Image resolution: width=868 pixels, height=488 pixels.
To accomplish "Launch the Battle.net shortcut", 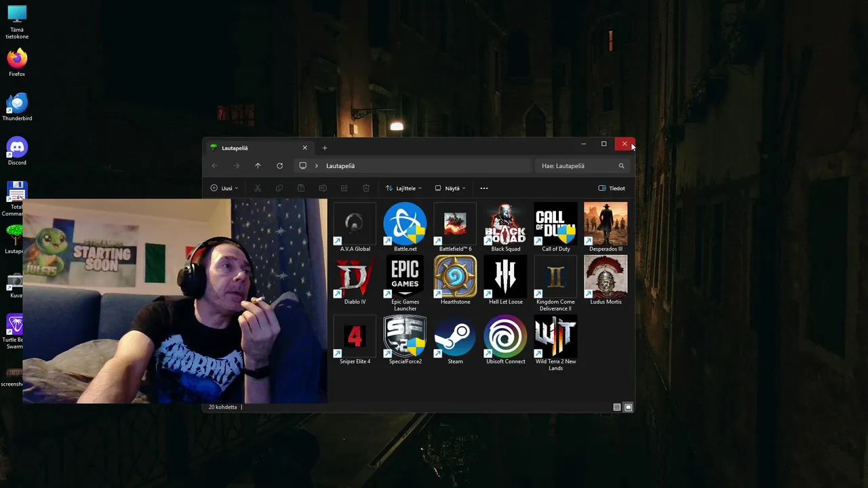I will point(405,227).
